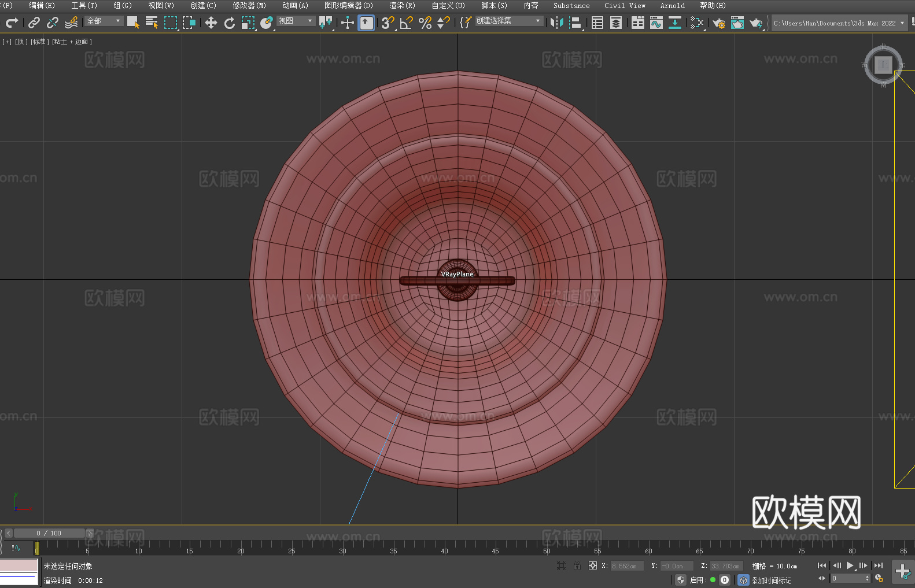Choose the Rectangular Selection Region tool
The image size is (915, 588).
(170, 23)
